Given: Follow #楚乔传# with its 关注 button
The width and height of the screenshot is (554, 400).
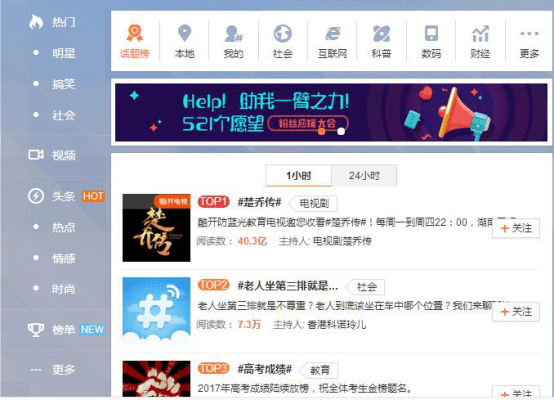Looking at the screenshot, I should (516, 228).
